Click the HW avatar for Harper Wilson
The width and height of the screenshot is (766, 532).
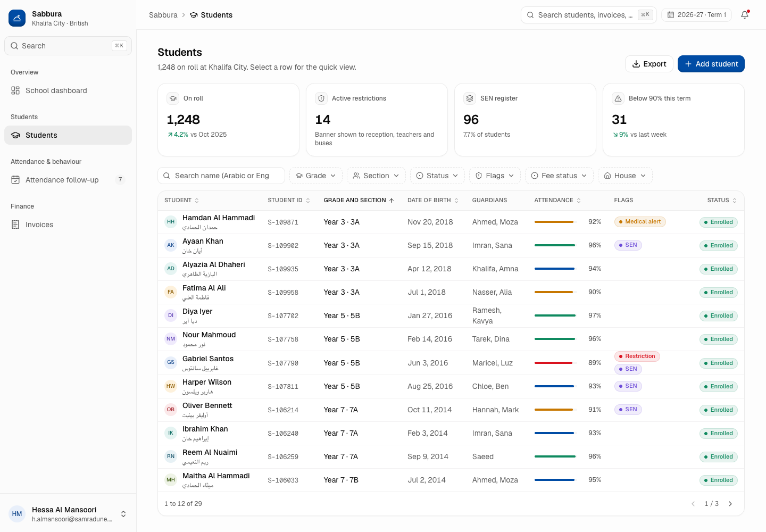point(171,386)
